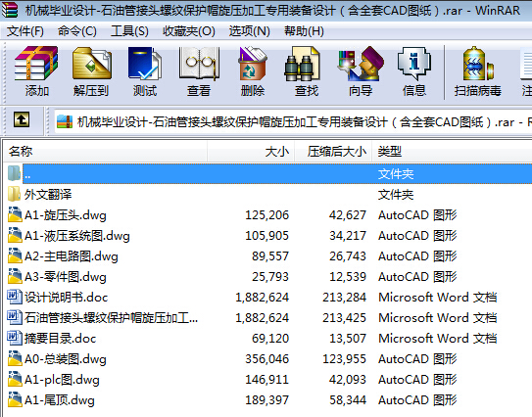Click size value 125,206

pyautogui.click(x=267, y=215)
